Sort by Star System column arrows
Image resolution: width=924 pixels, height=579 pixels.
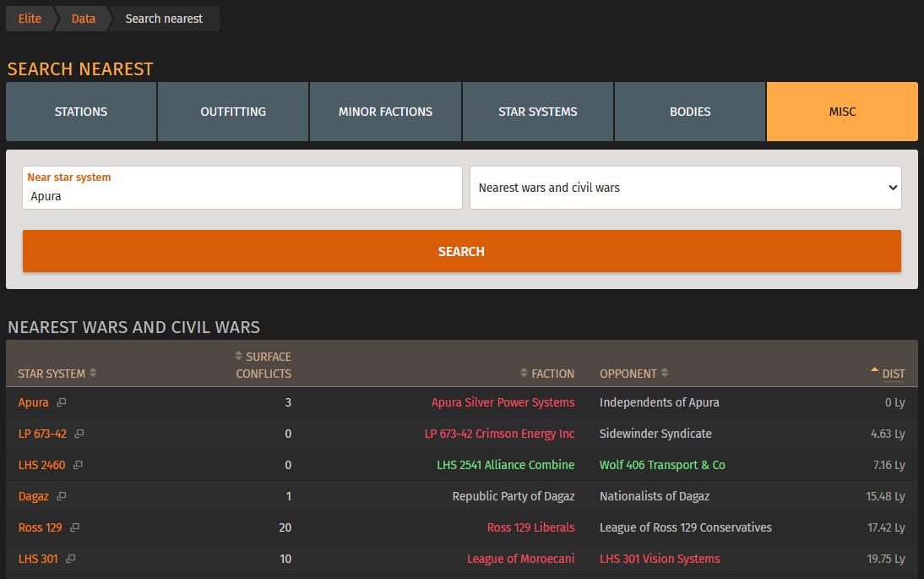click(93, 374)
